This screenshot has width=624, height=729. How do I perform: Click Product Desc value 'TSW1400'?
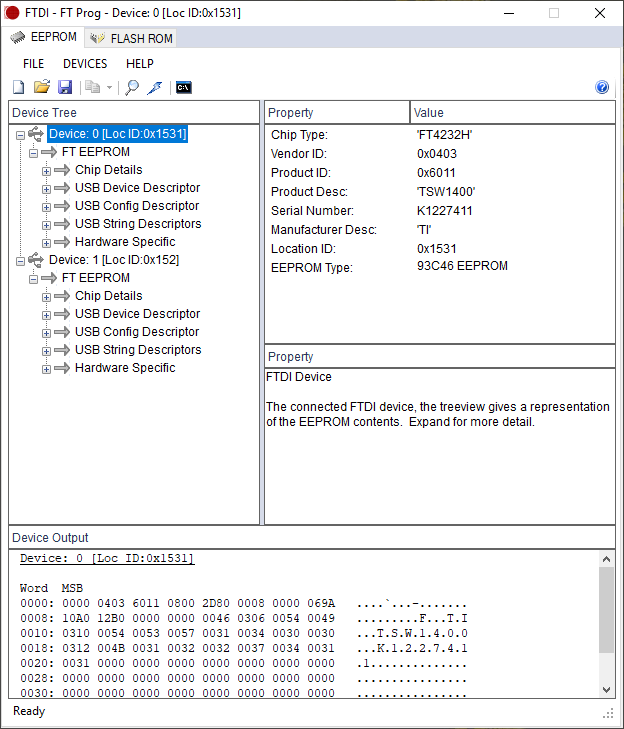(x=446, y=192)
